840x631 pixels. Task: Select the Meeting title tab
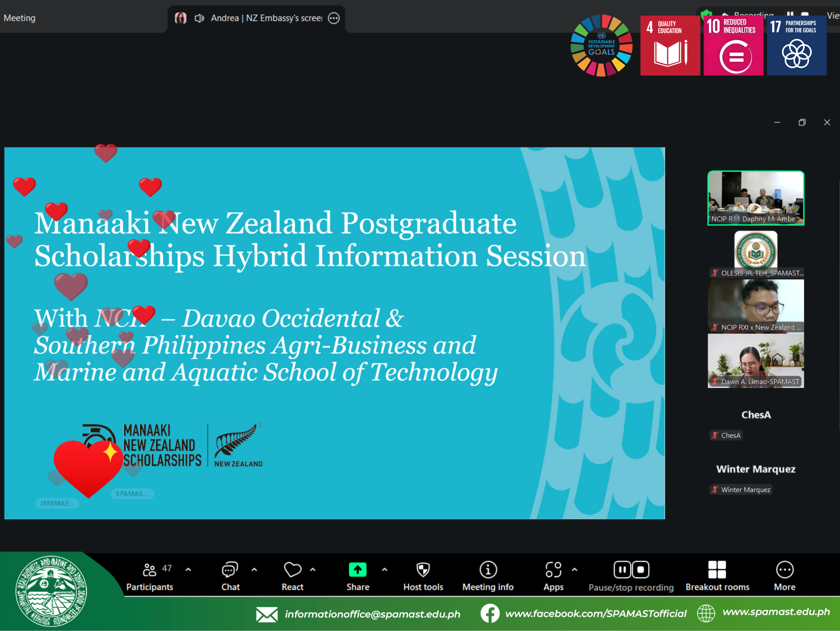(20, 18)
